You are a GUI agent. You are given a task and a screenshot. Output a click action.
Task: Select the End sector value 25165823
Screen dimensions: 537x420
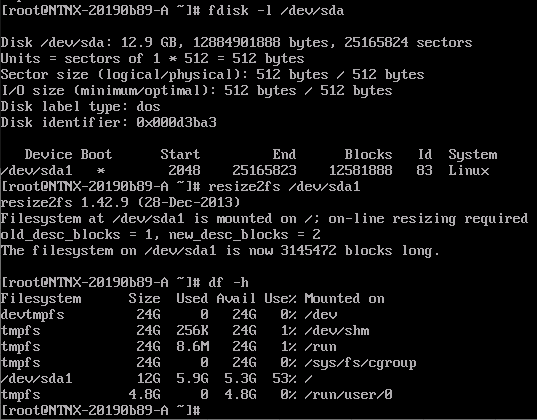[x=264, y=170]
